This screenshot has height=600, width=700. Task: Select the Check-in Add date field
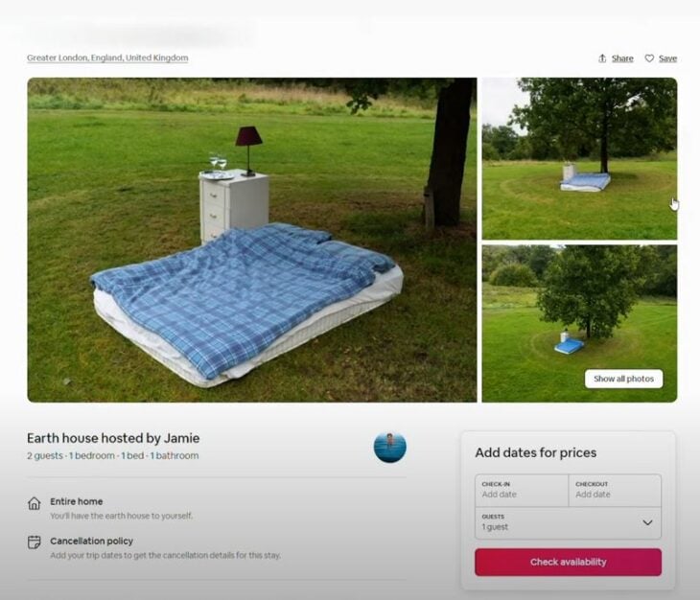522,491
